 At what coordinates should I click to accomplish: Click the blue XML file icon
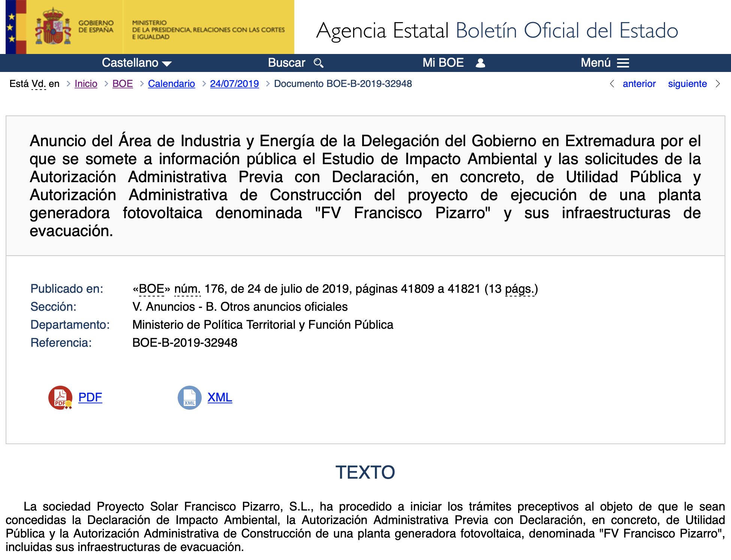(190, 398)
